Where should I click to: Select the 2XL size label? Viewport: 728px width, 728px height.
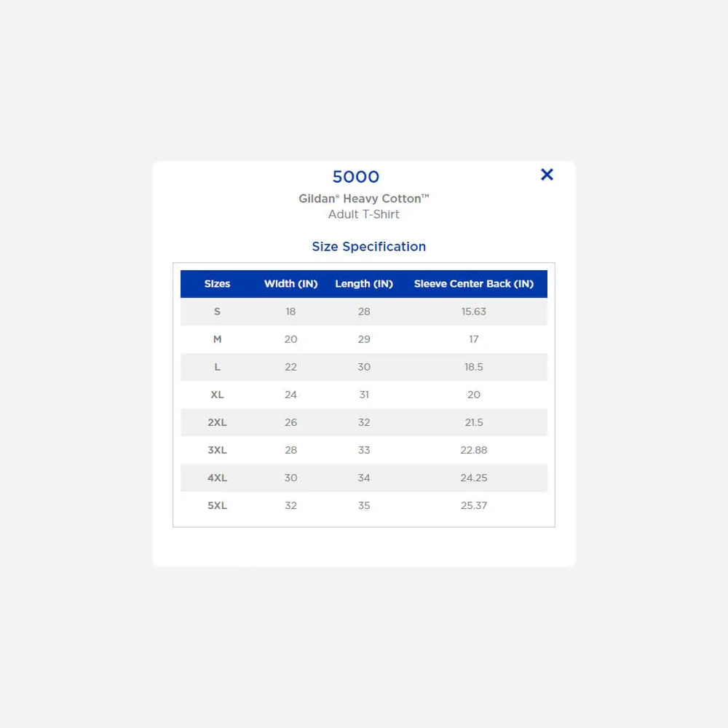[x=217, y=422]
